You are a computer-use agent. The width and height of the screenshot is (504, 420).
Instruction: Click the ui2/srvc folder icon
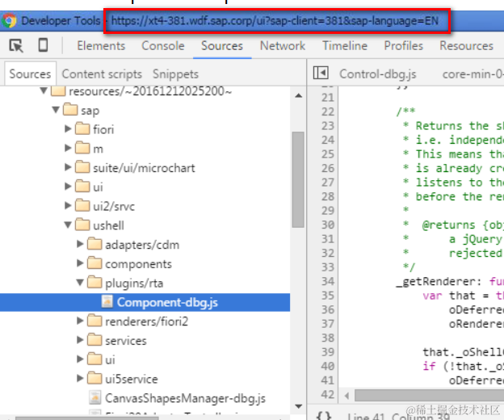point(82,205)
